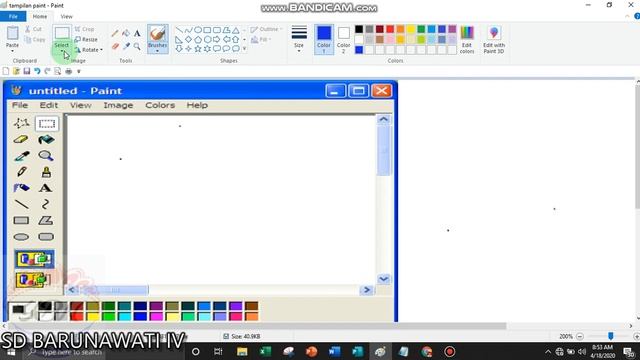Click Save icon in Quick Access Toolbar
The image size is (640, 360).
27,71
